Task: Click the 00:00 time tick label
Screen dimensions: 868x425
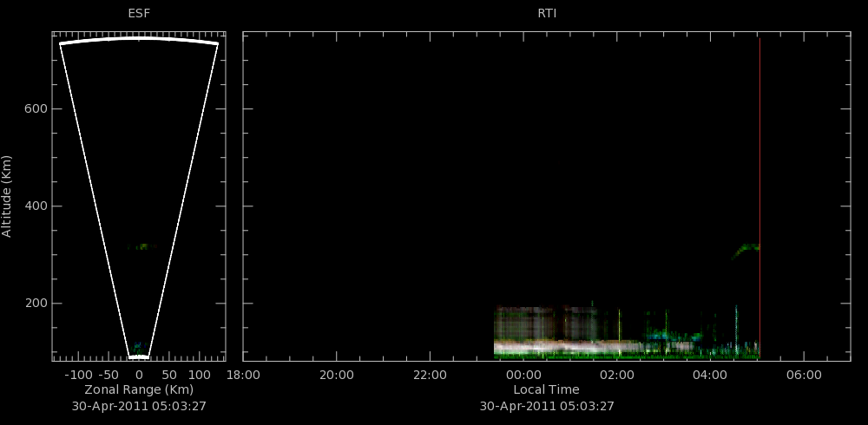Action: point(523,376)
